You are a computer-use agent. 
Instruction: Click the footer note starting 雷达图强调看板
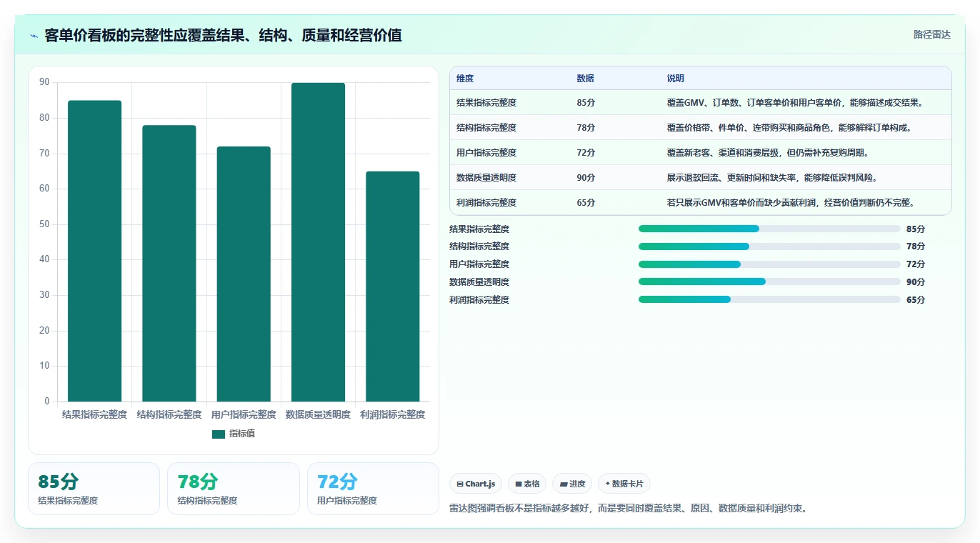point(628,509)
